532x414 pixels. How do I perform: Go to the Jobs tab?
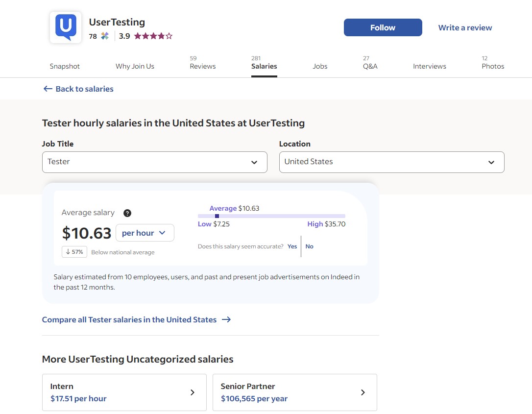click(320, 66)
